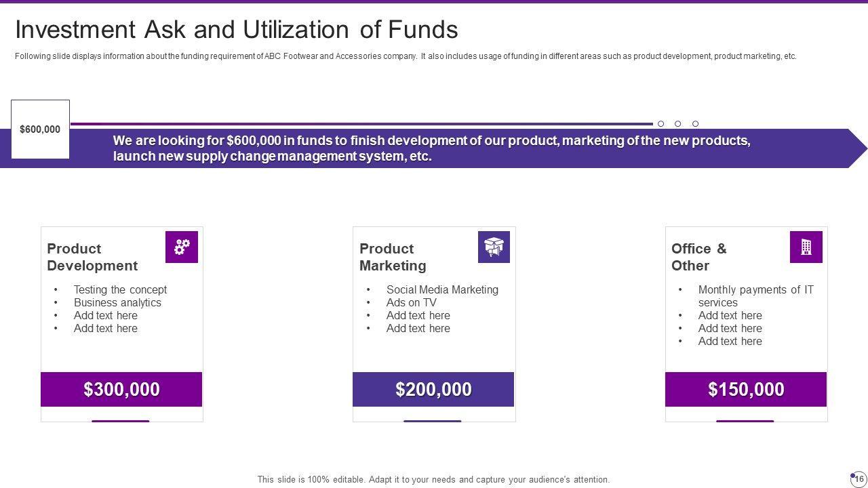Click the 'This slide is 100% editable' footer text

point(433,479)
